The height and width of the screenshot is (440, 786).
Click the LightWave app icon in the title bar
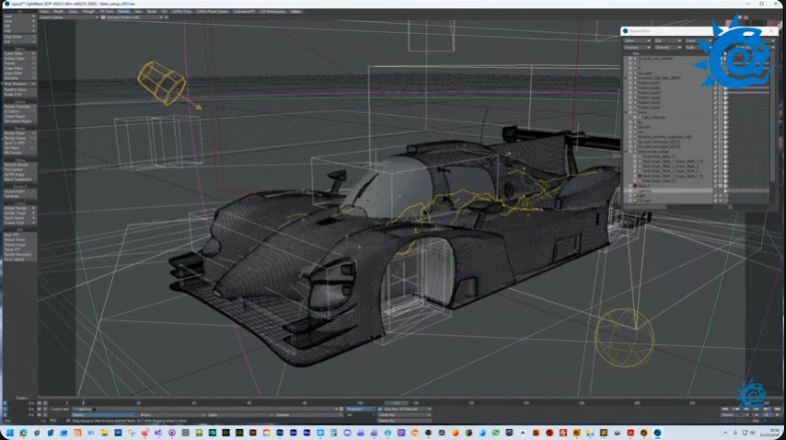(8, 4)
